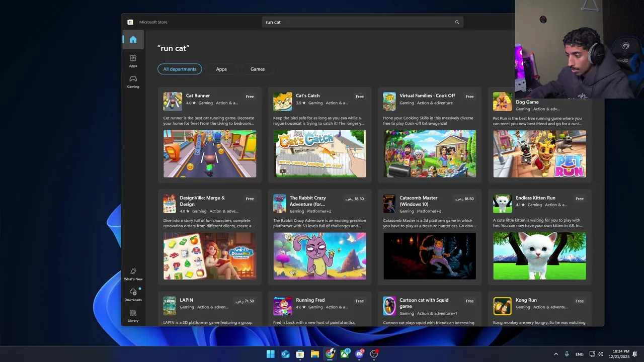Click the "run cat" search box
This screenshot has width=644, height=362.
(362, 22)
